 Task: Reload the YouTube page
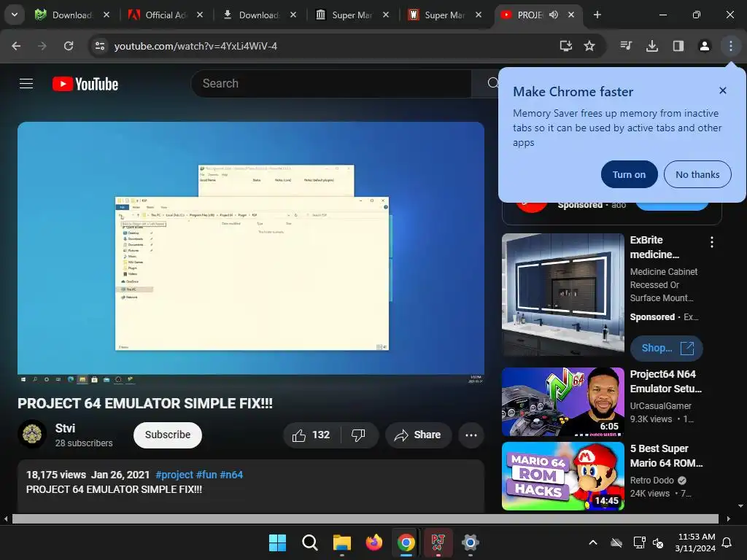69,46
